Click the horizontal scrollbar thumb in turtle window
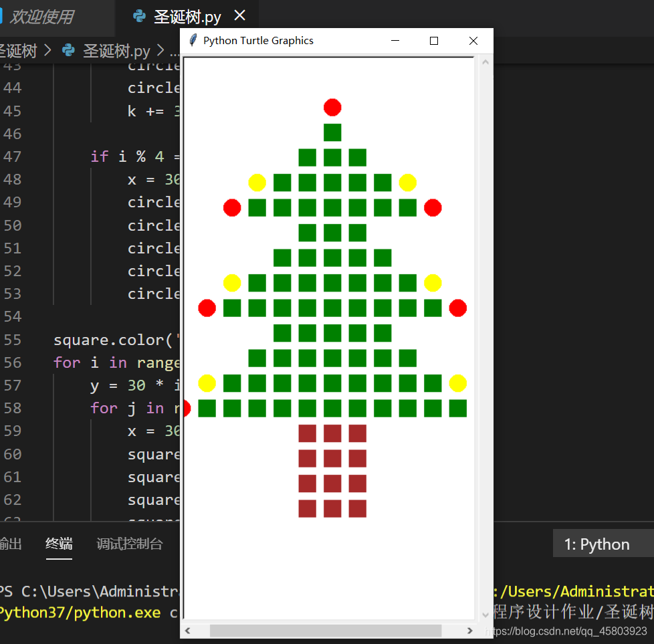654x644 pixels. [x=326, y=631]
